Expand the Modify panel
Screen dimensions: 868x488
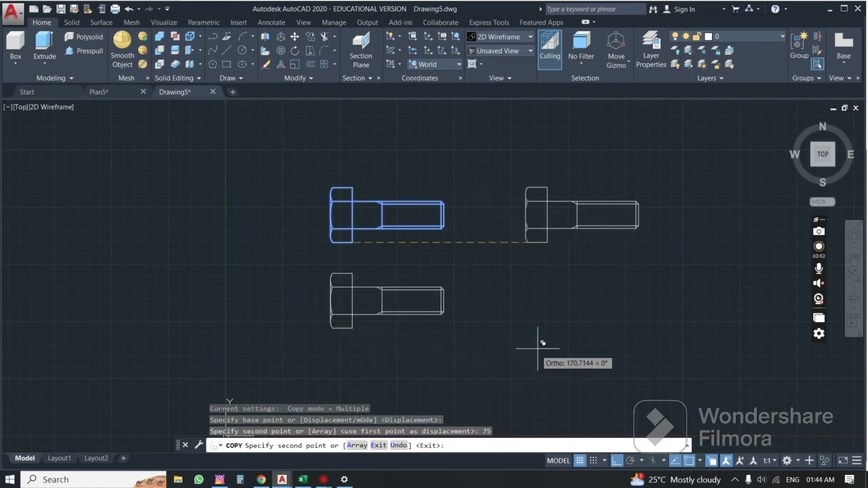coord(298,78)
